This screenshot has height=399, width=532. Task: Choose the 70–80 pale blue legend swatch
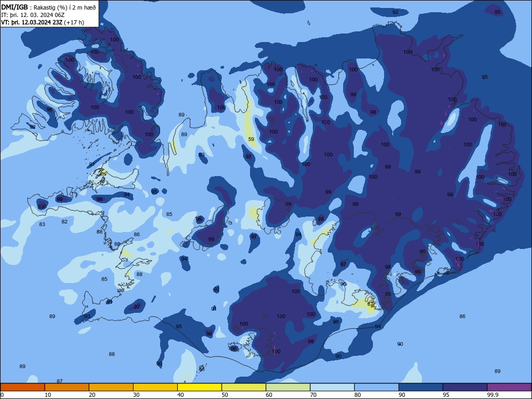[x=332, y=387]
